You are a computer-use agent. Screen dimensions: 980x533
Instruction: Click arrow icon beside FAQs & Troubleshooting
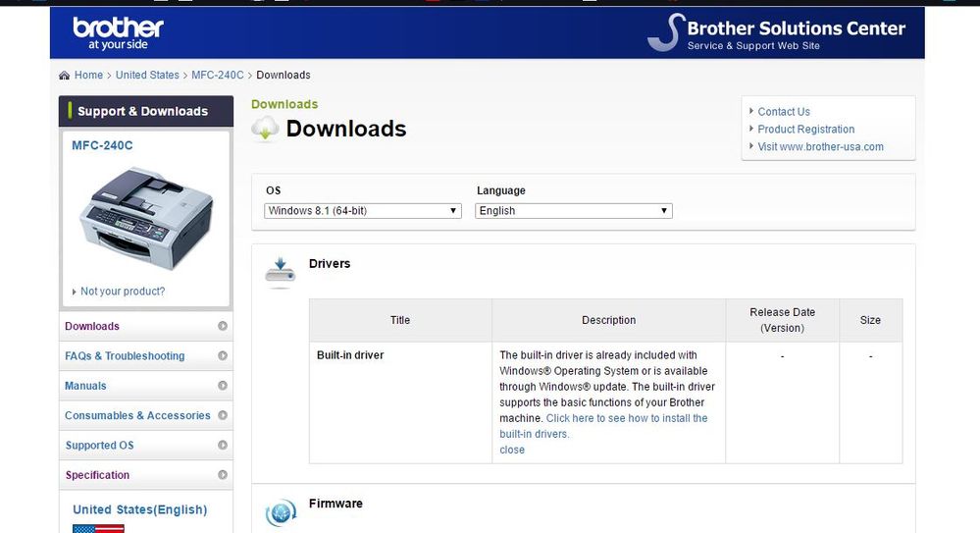click(223, 356)
